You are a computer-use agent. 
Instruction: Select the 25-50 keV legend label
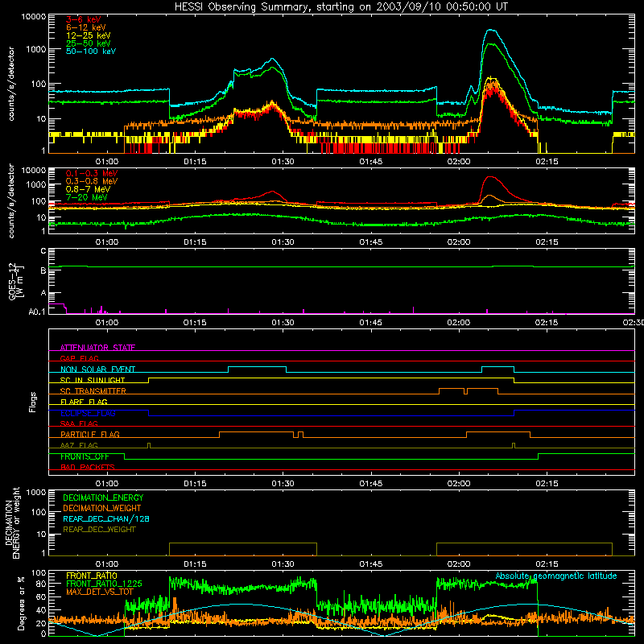(x=89, y=43)
